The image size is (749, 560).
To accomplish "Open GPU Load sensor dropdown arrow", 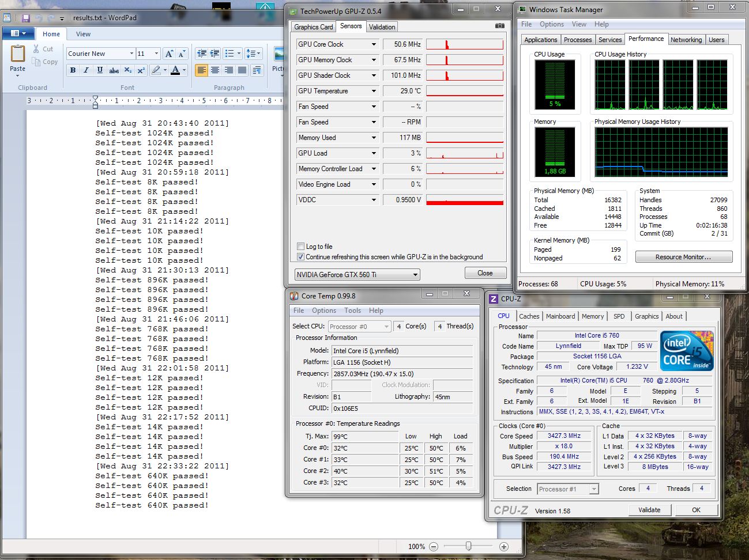I will point(374,153).
